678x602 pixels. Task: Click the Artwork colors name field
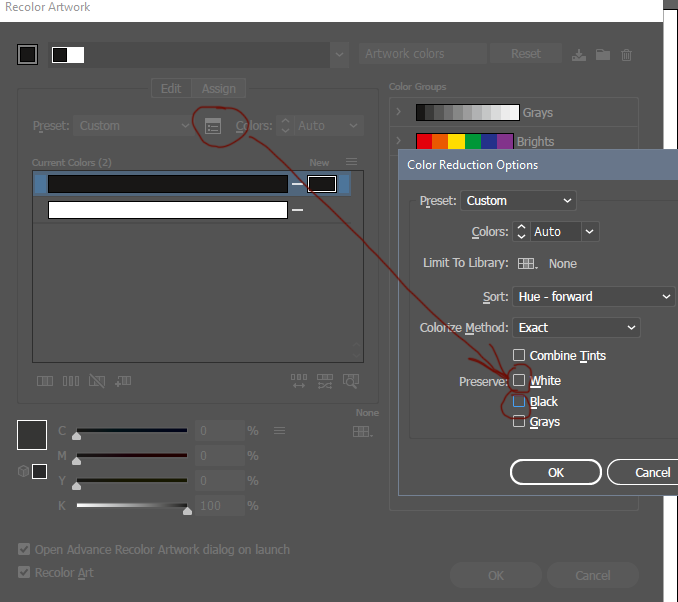(x=422, y=54)
